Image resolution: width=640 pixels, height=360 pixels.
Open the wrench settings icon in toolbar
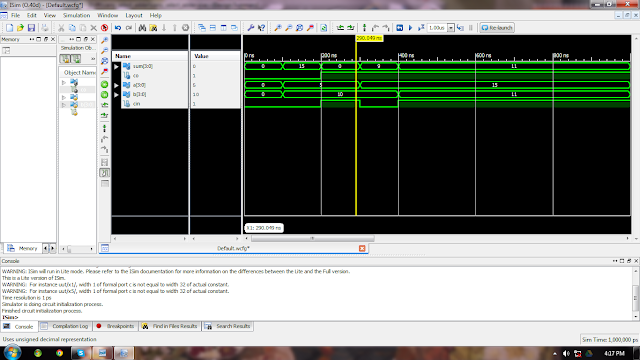[251, 28]
